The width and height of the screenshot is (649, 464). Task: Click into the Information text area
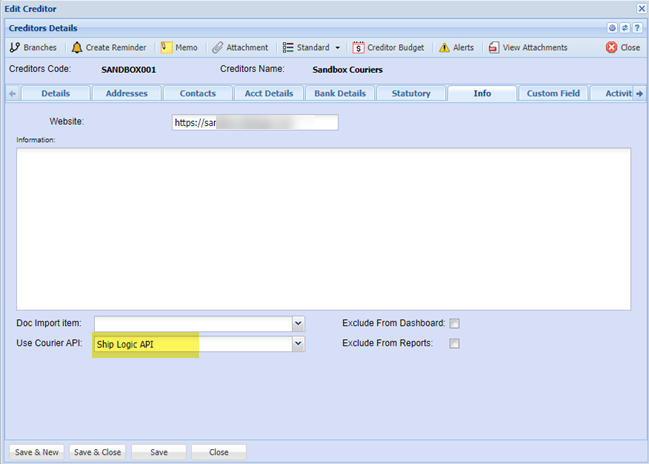pos(323,228)
